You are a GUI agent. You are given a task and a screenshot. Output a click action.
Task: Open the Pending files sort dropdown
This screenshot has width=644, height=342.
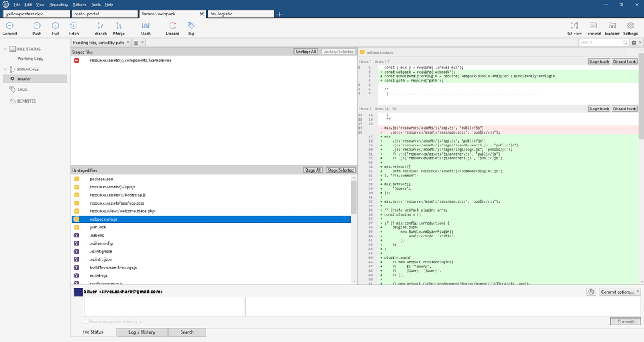(101, 43)
